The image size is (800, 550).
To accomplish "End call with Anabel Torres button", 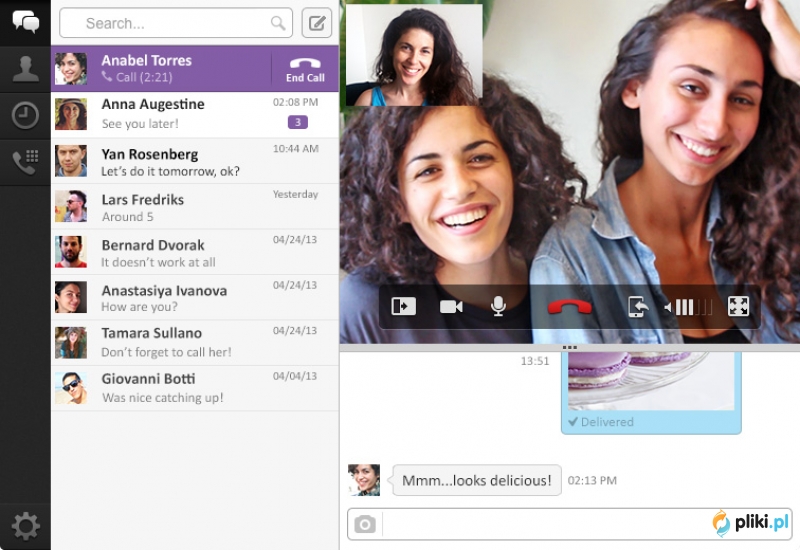I will (305, 69).
